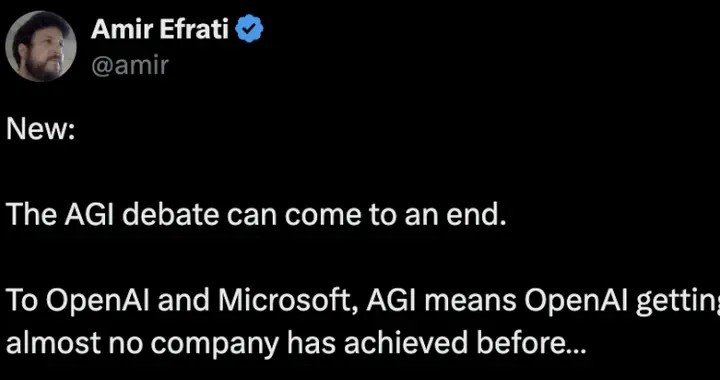Select the "New:" line of the tweet
This screenshot has height=380, width=720.
pyautogui.click(x=40, y=131)
